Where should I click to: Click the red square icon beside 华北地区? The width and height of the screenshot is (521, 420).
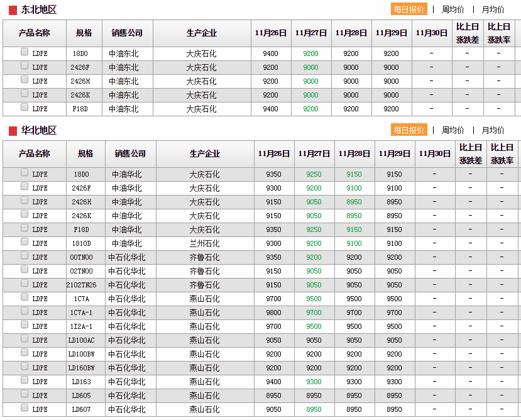tap(13, 131)
